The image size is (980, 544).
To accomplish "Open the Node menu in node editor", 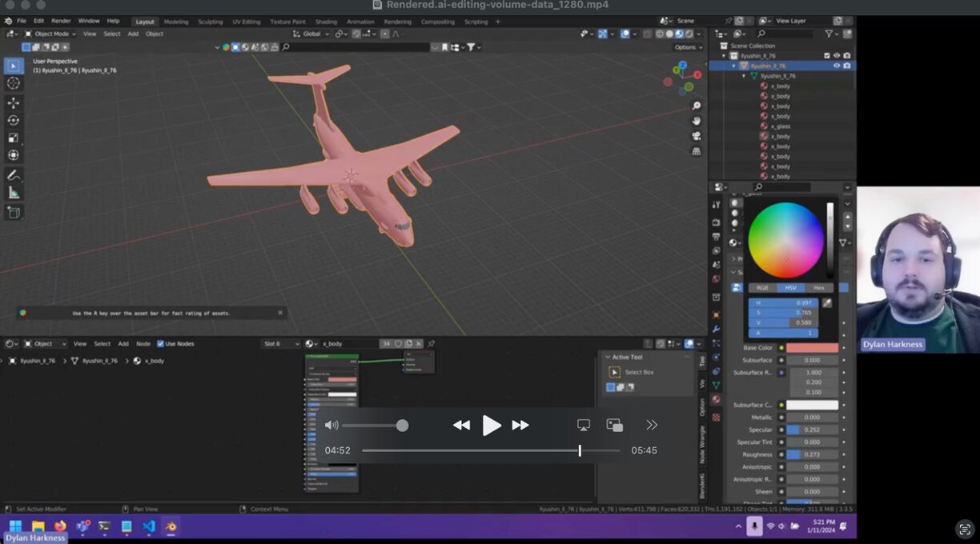I will tap(143, 344).
